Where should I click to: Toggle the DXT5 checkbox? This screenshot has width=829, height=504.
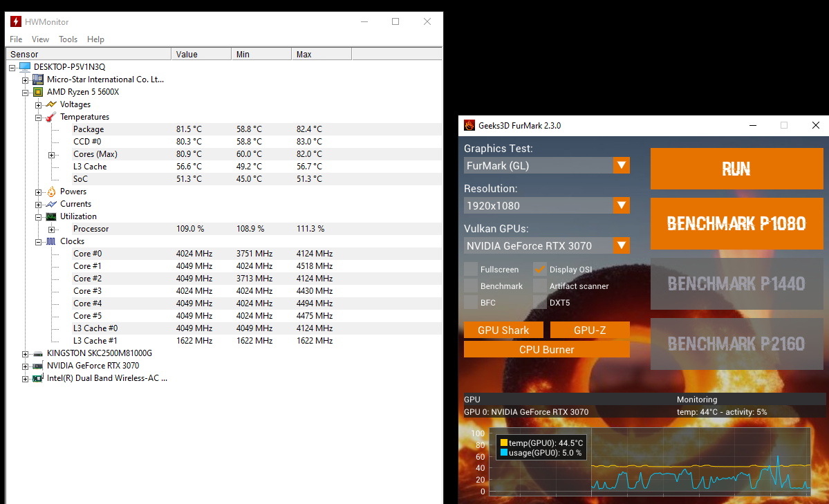(540, 303)
